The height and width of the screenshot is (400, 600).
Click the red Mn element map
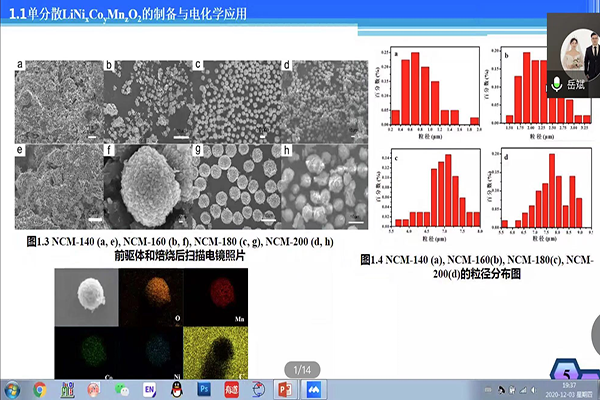click(210, 298)
